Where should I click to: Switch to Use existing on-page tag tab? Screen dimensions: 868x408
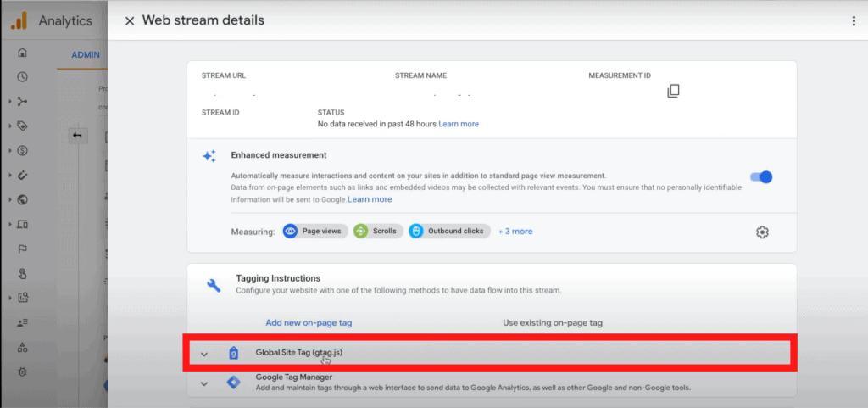tap(552, 322)
